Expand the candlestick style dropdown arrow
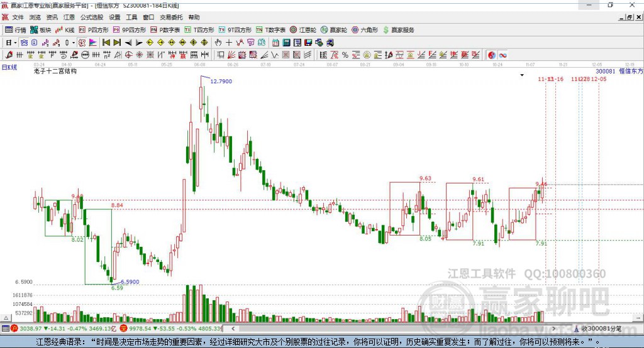644x348 pixels. click(x=74, y=43)
